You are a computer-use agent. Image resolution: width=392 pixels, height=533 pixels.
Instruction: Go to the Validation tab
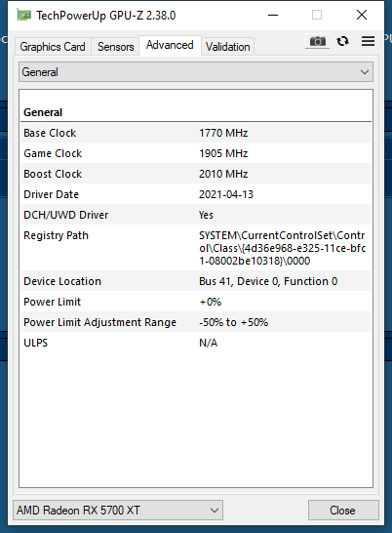(228, 47)
